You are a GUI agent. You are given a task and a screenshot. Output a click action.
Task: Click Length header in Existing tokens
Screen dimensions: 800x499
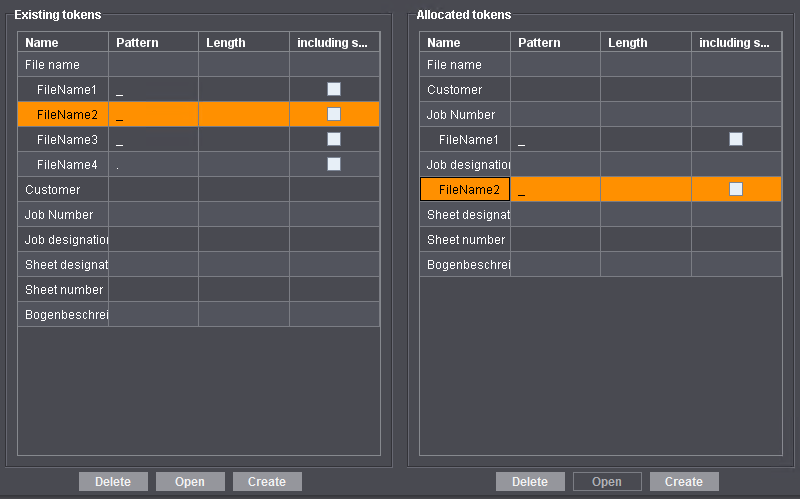(244, 42)
